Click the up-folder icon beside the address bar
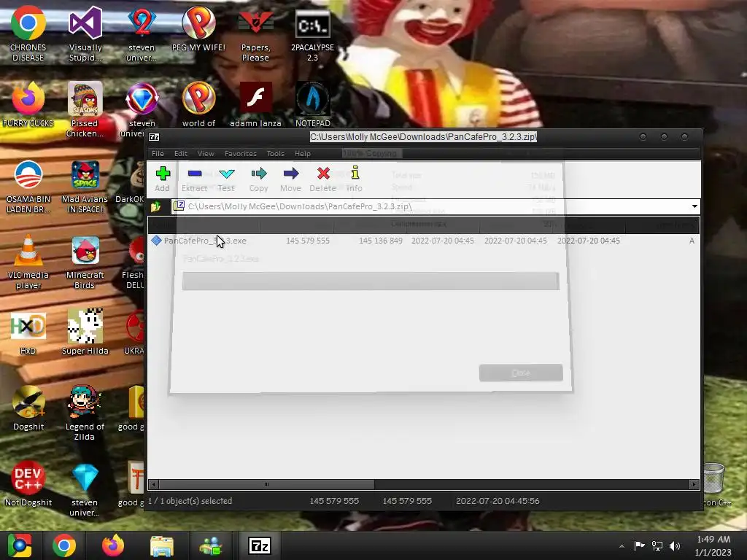The image size is (747, 560). point(156,206)
